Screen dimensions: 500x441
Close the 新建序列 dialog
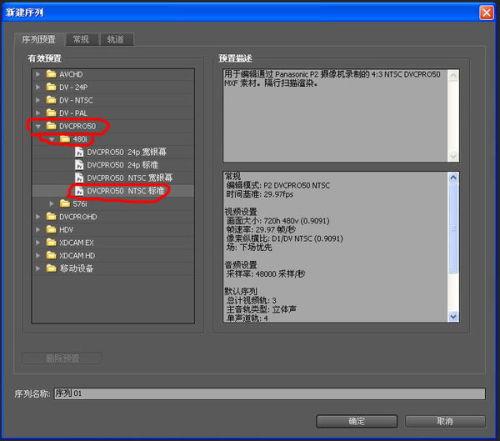pos(486,13)
